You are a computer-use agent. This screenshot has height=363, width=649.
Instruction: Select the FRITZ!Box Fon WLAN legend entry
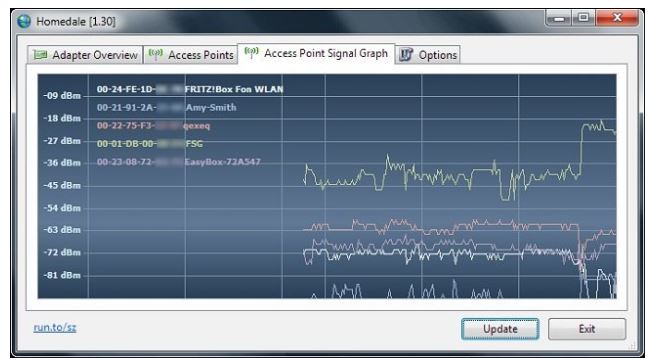coord(190,89)
